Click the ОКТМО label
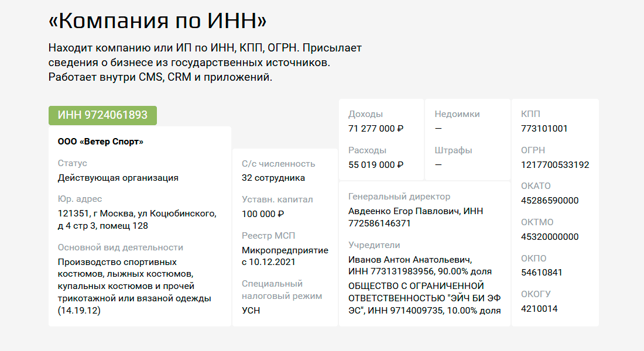644x351 pixels. (x=537, y=222)
